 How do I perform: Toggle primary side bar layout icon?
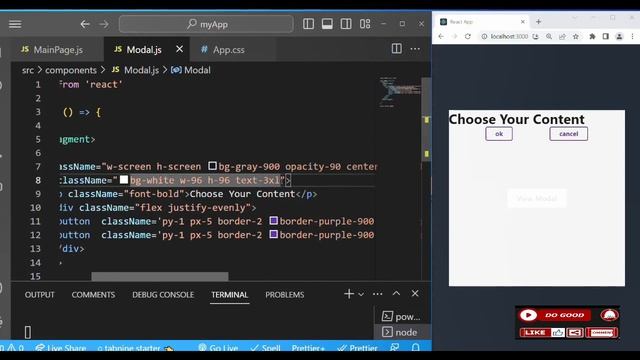(x=309, y=24)
